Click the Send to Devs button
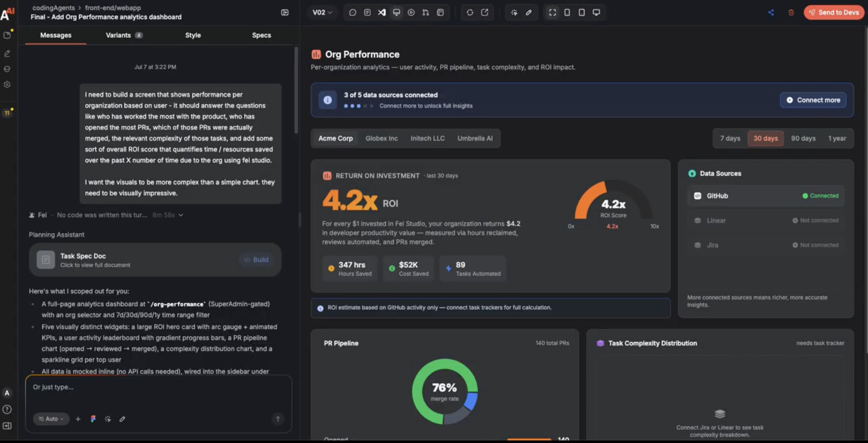The height and width of the screenshot is (443, 868). [x=834, y=12]
